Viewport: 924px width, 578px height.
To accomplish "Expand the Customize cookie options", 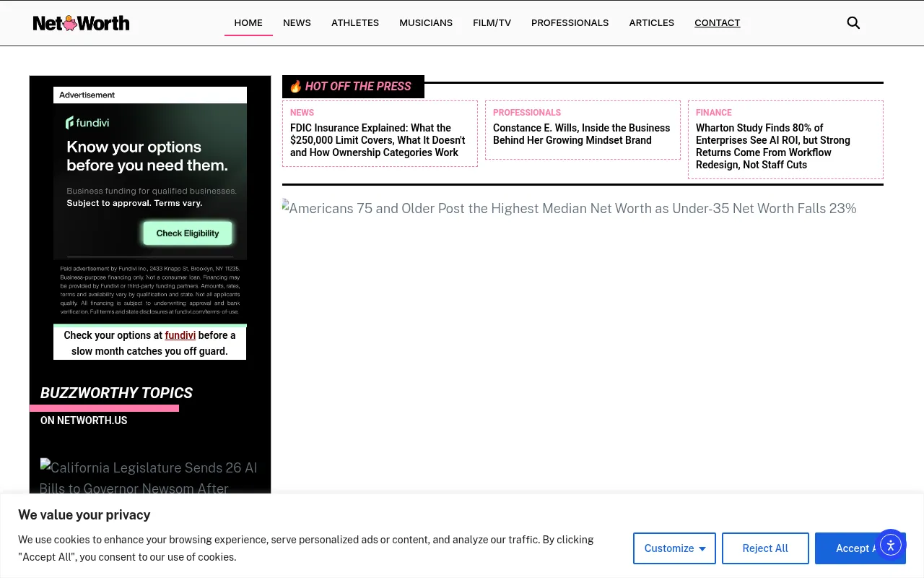I will point(674,548).
